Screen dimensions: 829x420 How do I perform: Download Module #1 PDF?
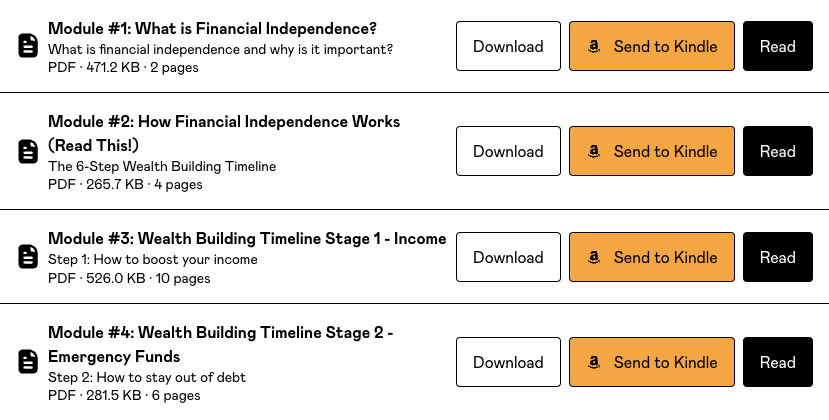coord(508,46)
